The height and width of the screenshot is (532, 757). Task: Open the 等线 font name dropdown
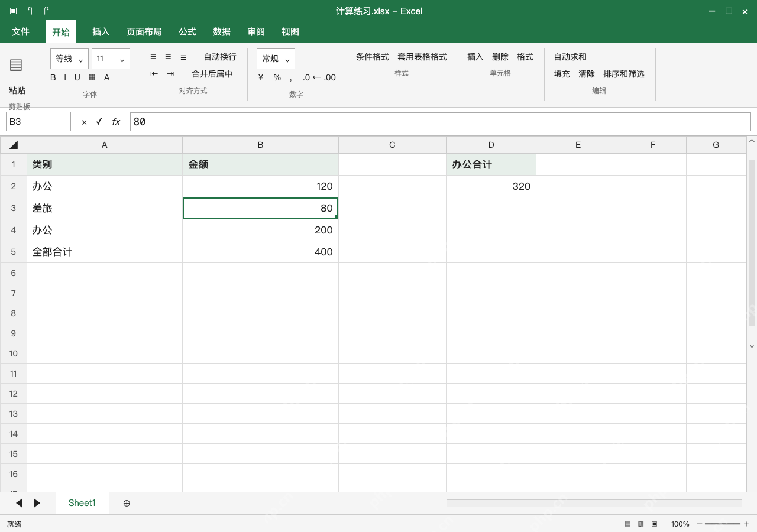point(70,59)
